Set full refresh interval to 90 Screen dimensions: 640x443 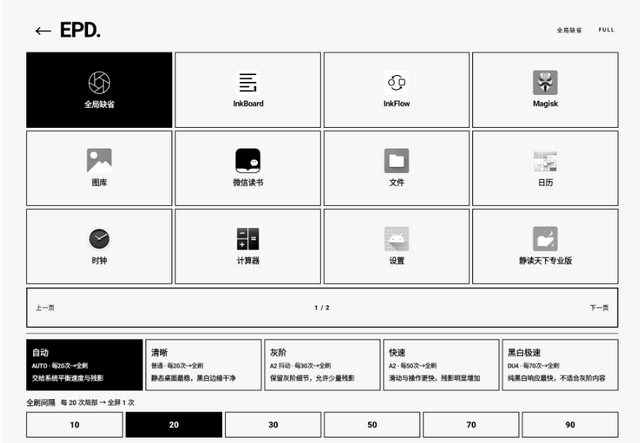coord(570,425)
